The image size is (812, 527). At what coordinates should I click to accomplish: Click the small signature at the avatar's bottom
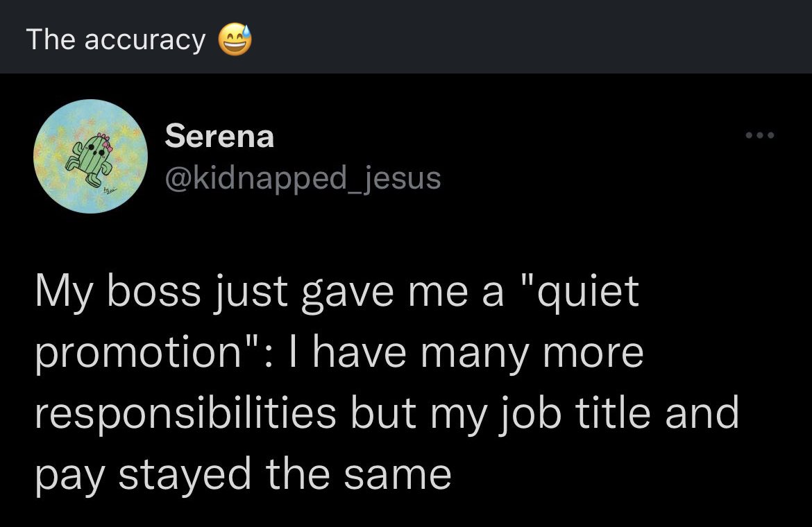110,191
